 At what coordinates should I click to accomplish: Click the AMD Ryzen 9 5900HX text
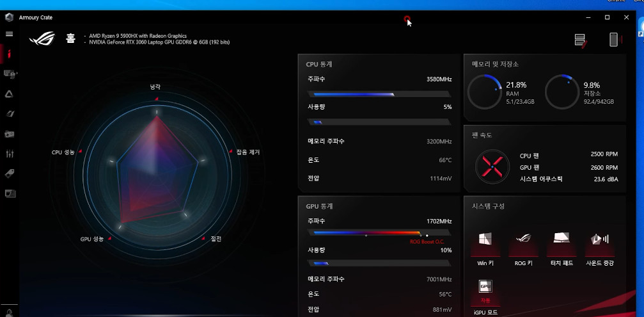[x=137, y=36]
